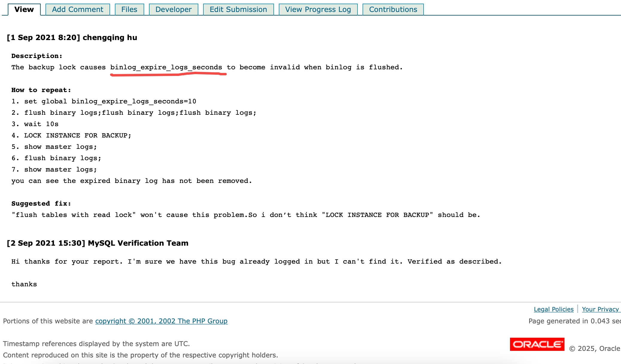Click the Oracle logo
621x364 pixels.
[537, 344]
